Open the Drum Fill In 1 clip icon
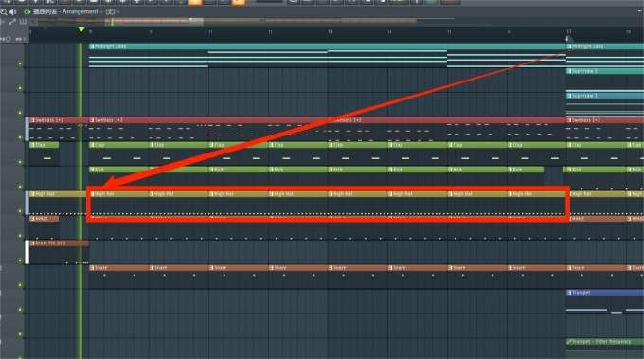The width and height of the screenshot is (644, 359). pos(32,243)
